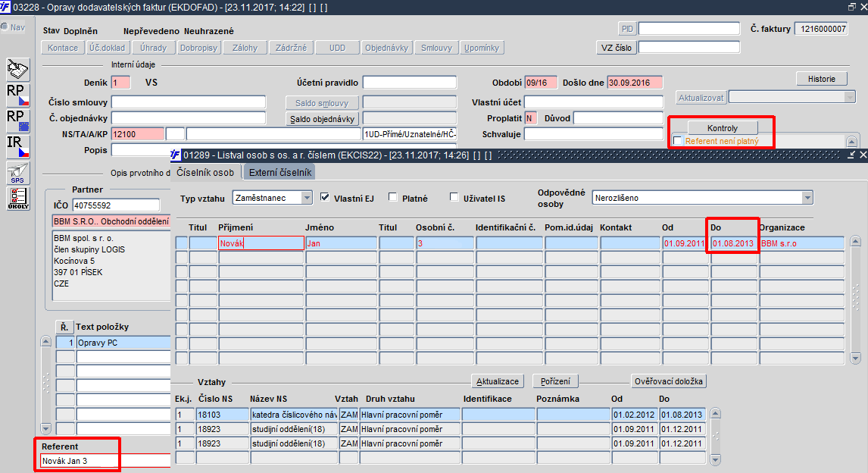Click Text položky list scroll-up arrow

[x=46, y=341]
